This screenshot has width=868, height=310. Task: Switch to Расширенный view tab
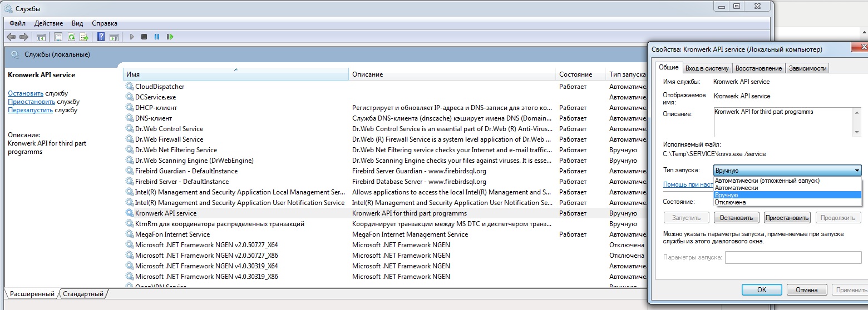point(32,293)
